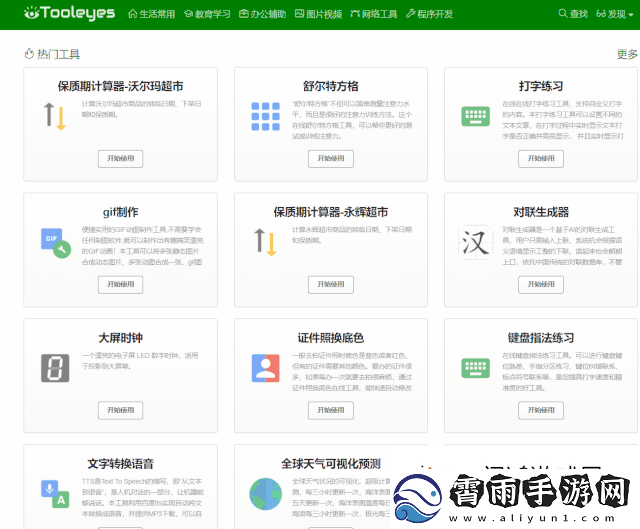This screenshot has width=640, height=529.
Task: Open the 生活常用 menu
Action: click(x=151, y=14)
